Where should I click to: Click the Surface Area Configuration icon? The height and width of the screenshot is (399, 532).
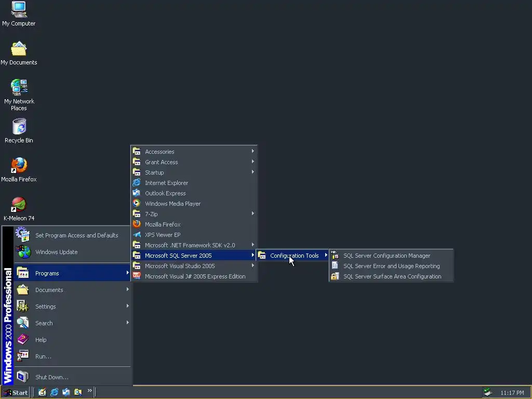[335, 276]
